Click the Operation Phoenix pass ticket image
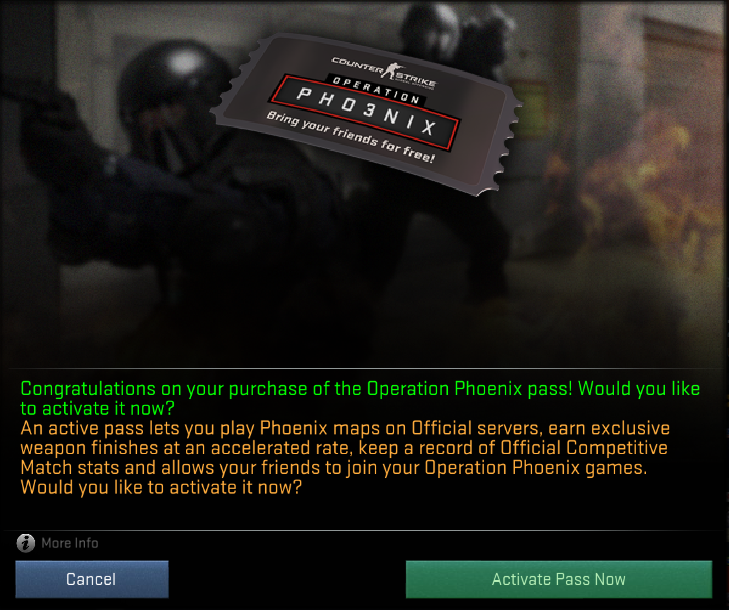 366,114
